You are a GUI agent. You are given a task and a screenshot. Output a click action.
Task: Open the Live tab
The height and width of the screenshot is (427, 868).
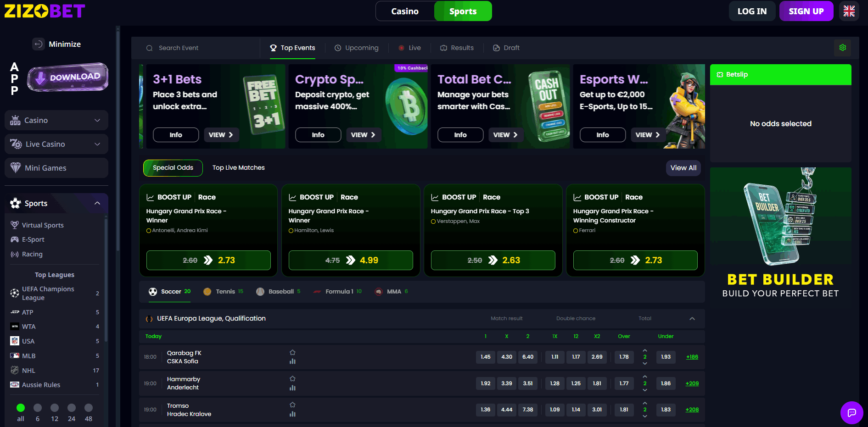(x=409, y=48)
